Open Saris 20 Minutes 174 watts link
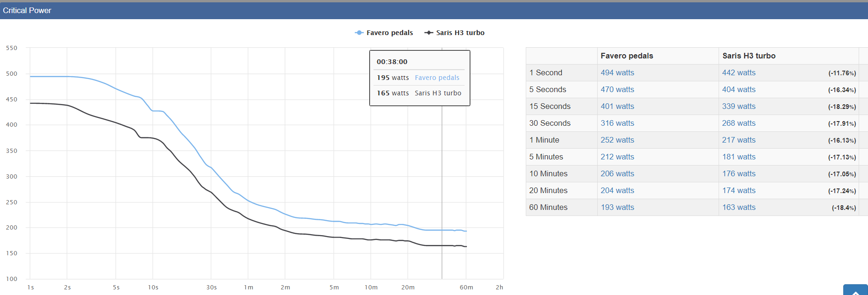 739,190
